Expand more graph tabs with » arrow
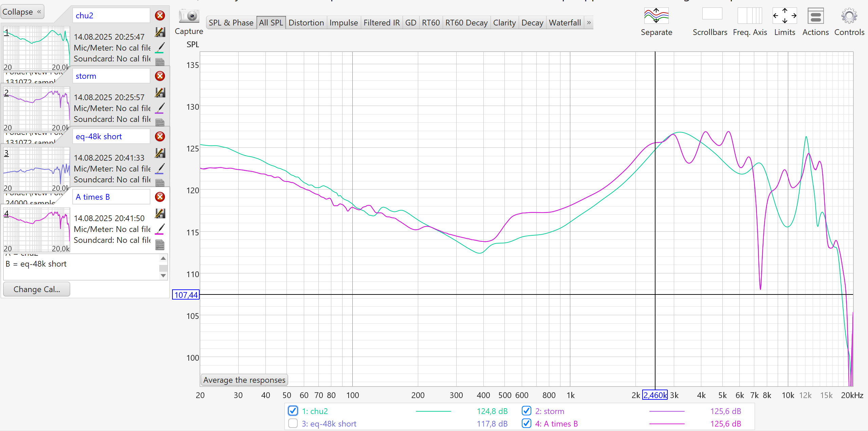 pos(589,23)
